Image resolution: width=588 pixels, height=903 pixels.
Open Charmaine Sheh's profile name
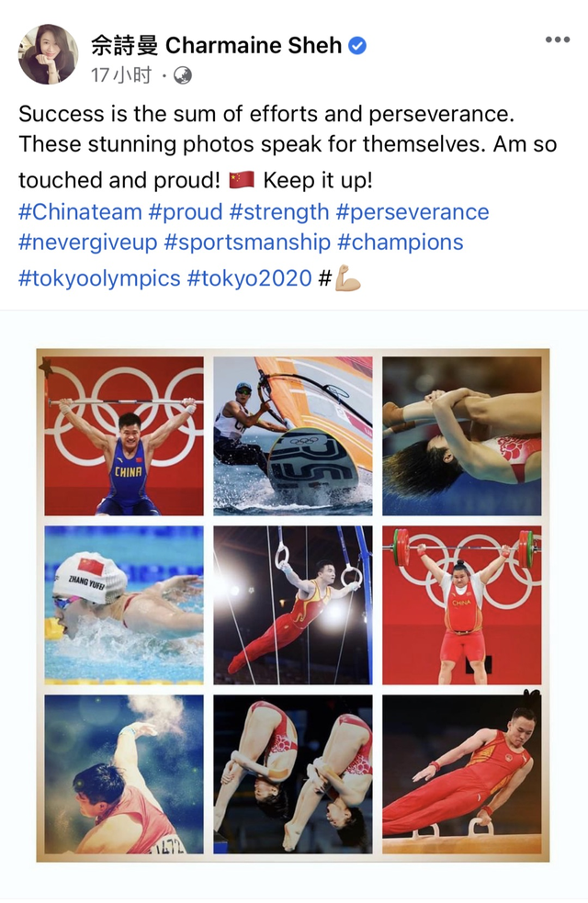point(216,45)
